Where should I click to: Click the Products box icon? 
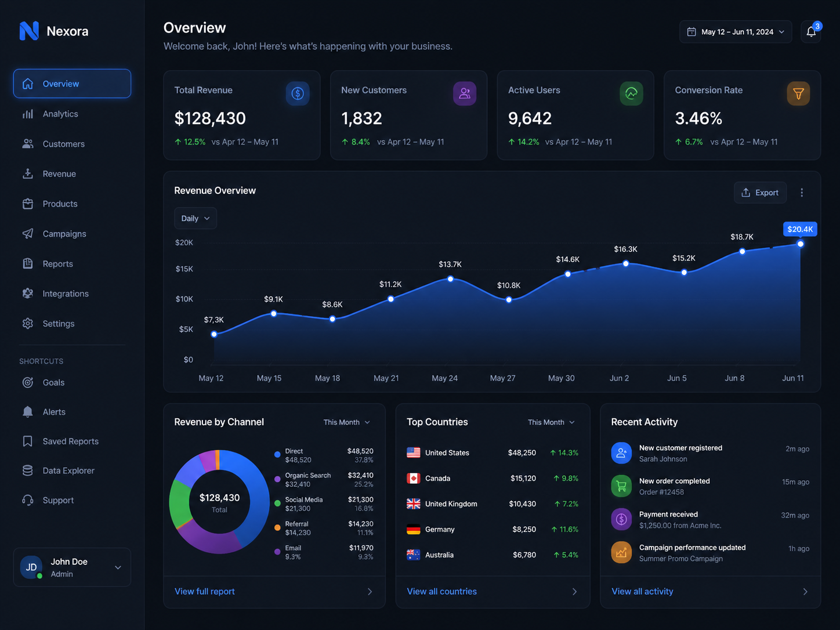(x=27, y=204)
